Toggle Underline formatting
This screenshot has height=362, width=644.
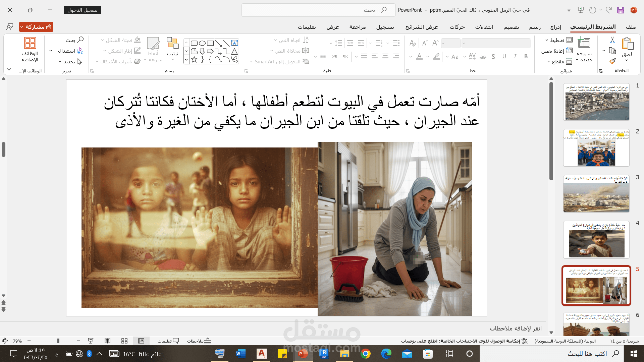tap(504, 57)
